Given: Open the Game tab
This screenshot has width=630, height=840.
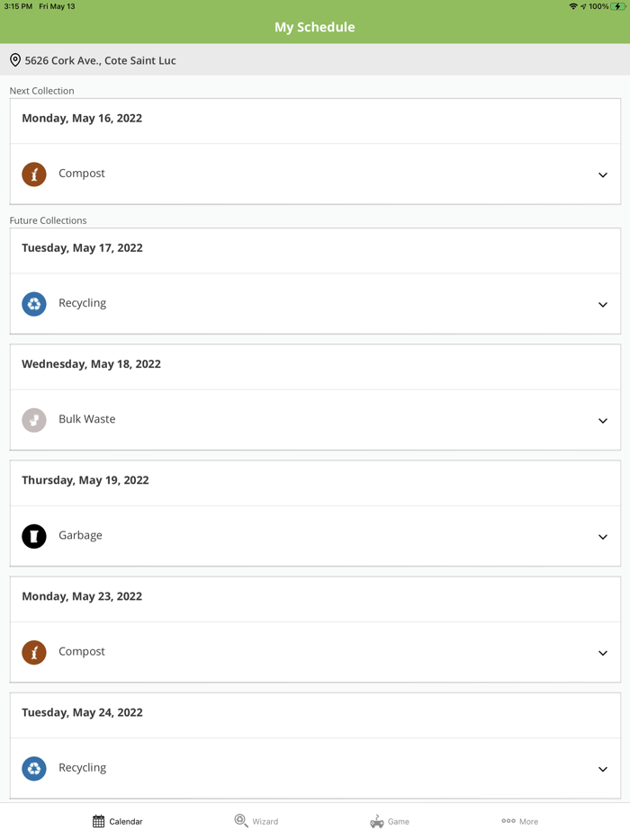Looking at the screenshot, I should click(390, 821).
